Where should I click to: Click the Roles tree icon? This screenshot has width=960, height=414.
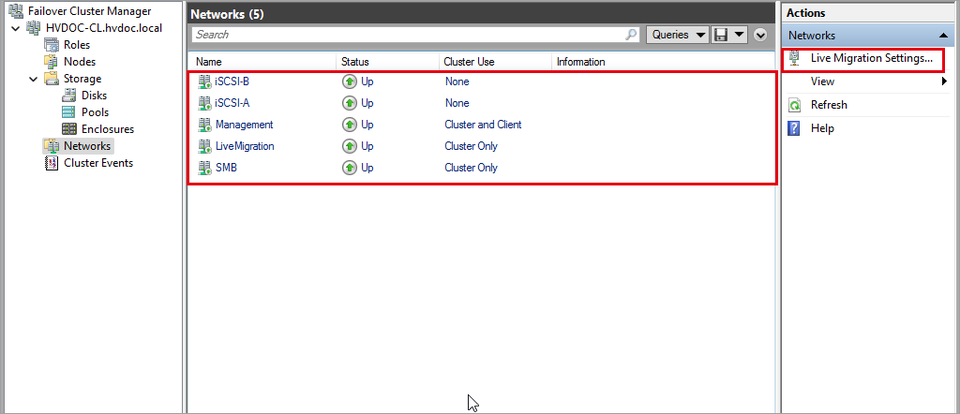[x=52, y=45]
